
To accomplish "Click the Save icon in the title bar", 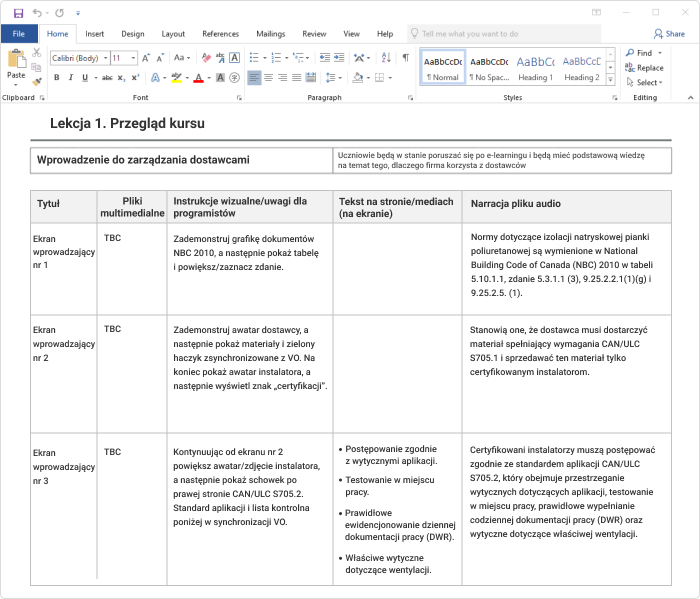I will (x=18, y=13).
